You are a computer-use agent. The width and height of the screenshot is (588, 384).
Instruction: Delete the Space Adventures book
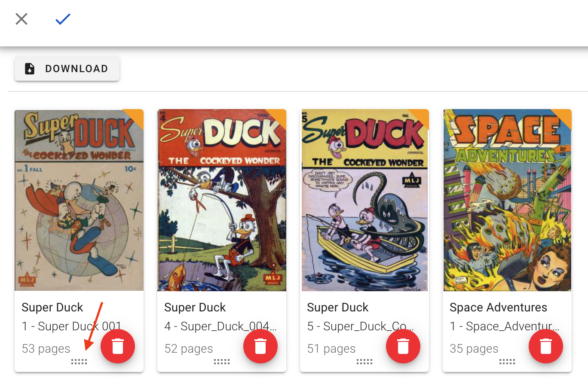pos(546,347)
